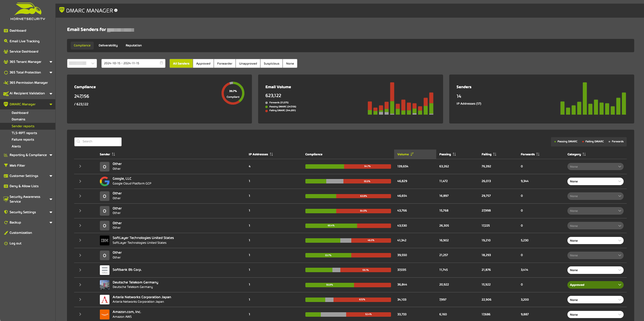
Task: Click the Google, LLC sender logo
Action: tap(105, 181)
